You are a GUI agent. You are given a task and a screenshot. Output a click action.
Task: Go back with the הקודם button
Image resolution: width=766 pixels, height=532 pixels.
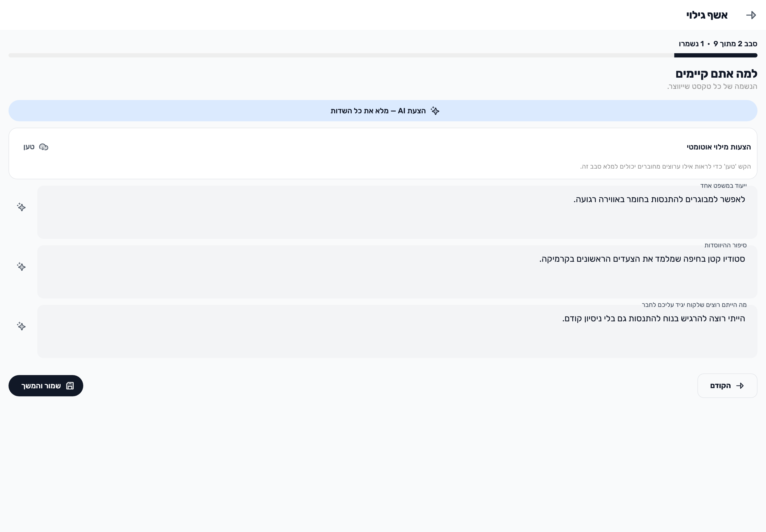click(727, 386)
